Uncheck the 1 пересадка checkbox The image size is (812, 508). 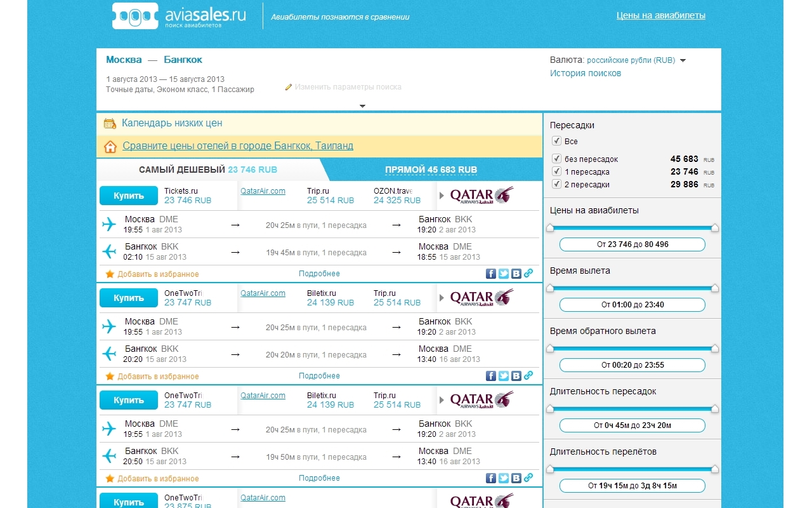pos(557,171)
